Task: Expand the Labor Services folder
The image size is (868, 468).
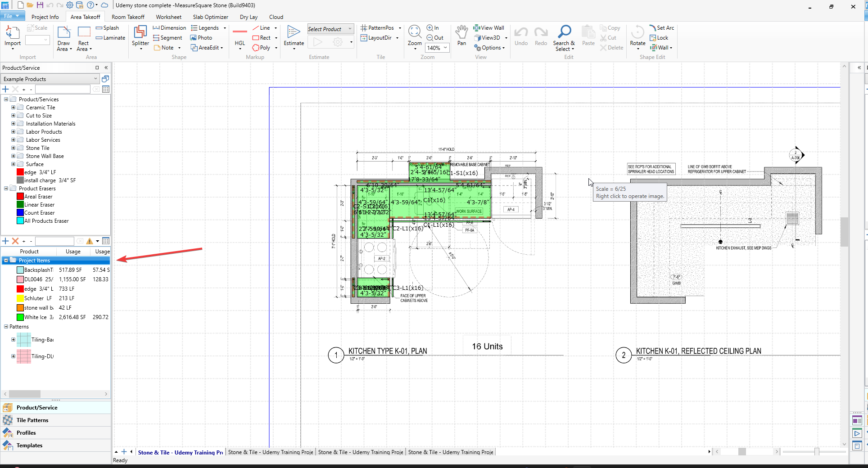Action: pos(13,140)
